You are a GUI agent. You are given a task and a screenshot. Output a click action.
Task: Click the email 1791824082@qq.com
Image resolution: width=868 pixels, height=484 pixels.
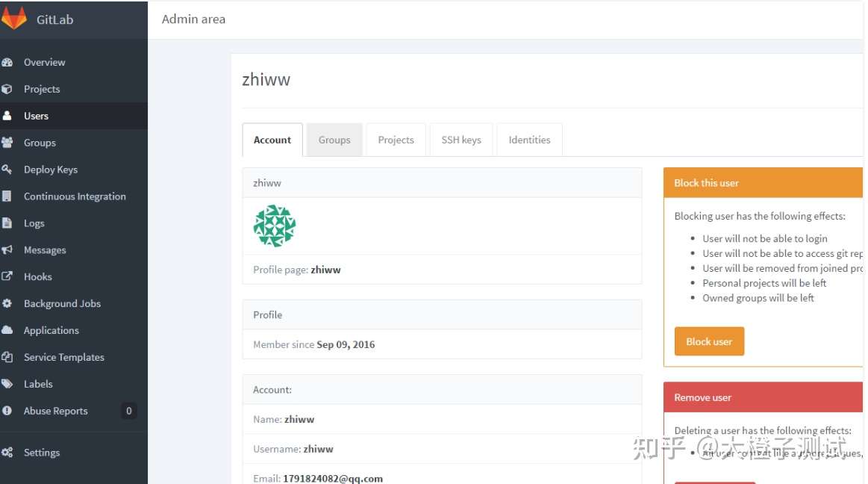click(333, 479)
